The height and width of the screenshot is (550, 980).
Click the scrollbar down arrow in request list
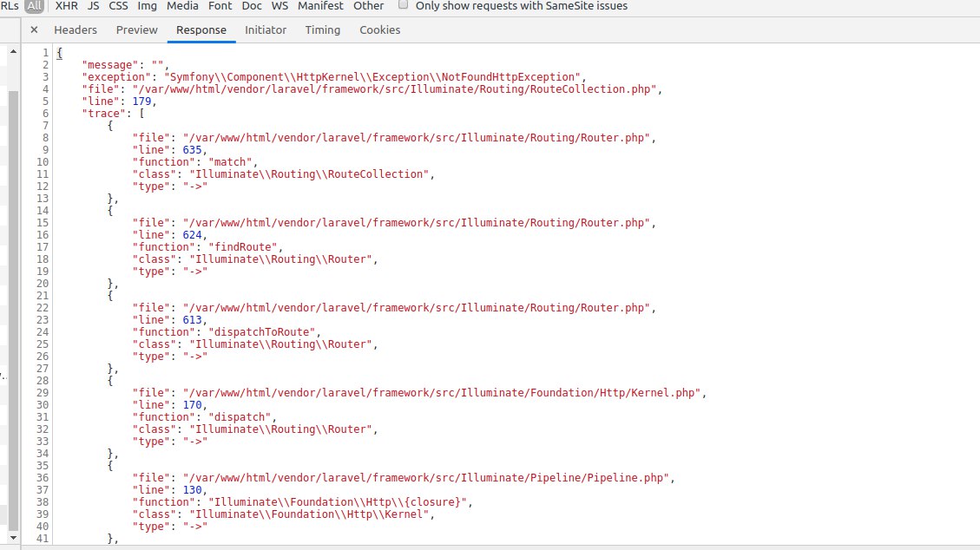click(x=13, y=538)
